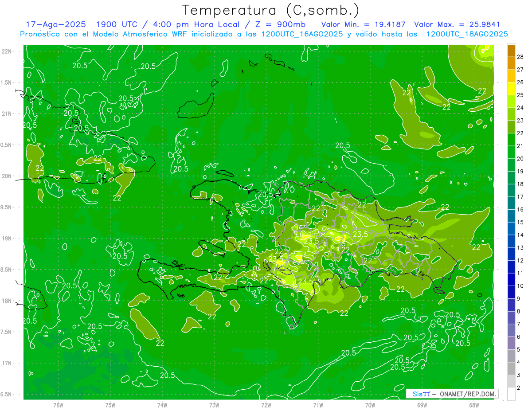Click the color scale label 19
The height and width of the screenshot is (411, 532).
520,171
